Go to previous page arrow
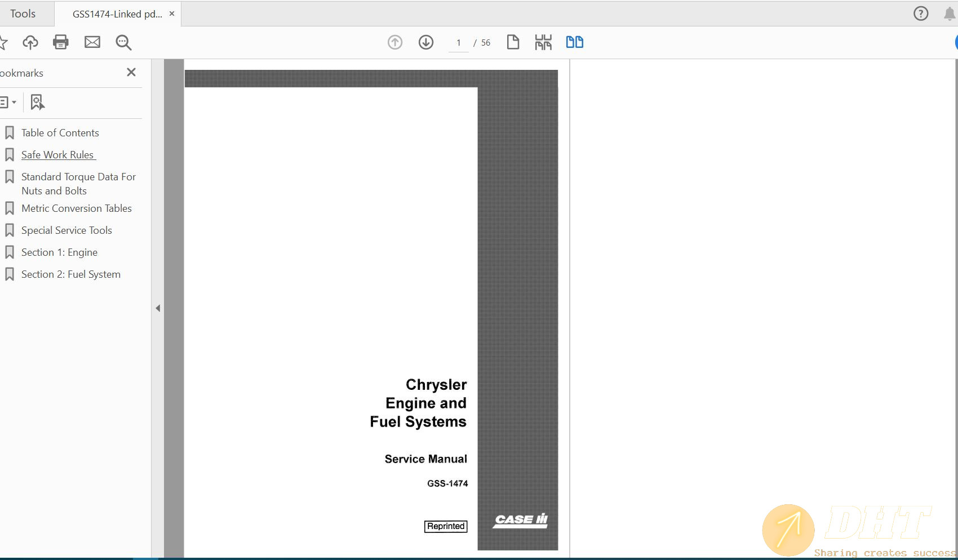The width and height of the screenshot is (958, 560). click(395, 42)
